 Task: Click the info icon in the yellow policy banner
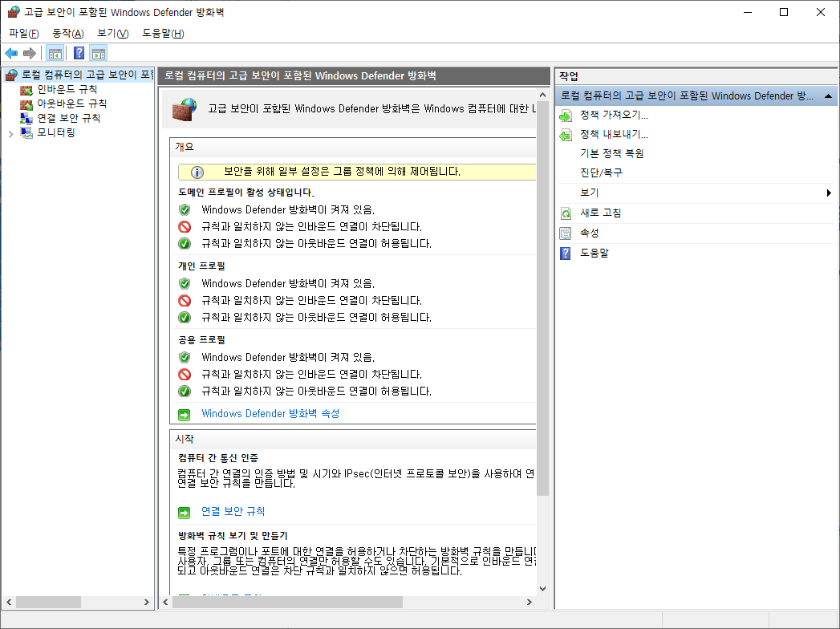[x=197, y=172]
